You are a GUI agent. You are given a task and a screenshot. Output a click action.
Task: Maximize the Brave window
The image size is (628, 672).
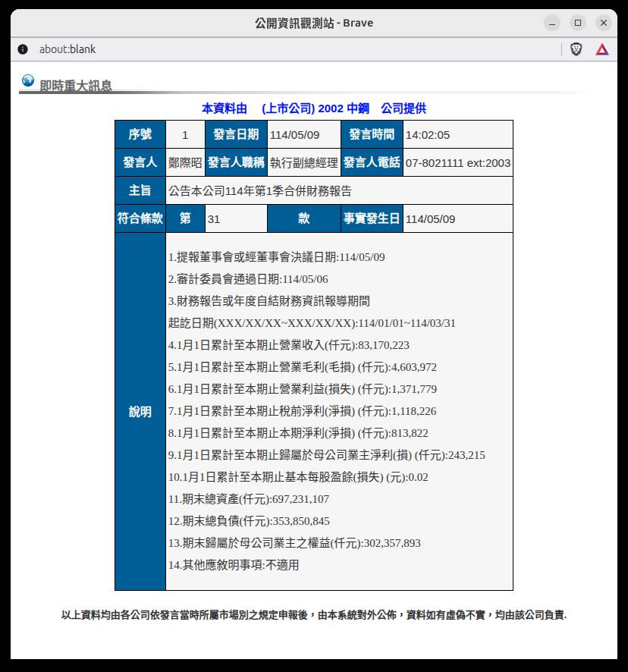tap(578, 23)
